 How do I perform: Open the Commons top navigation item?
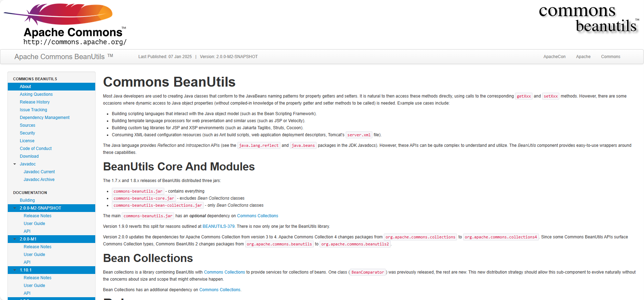coord(610,57)
